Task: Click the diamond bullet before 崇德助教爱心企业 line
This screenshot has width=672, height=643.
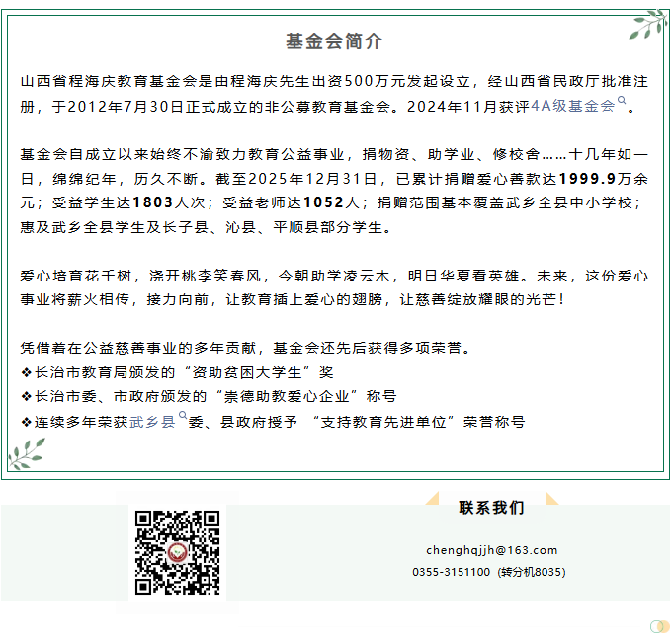Action: [26, 397]
